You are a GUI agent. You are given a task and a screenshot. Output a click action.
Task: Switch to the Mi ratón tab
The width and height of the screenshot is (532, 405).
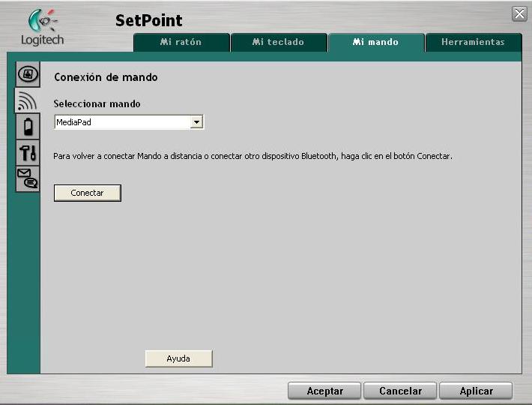(x=181, y=43)
